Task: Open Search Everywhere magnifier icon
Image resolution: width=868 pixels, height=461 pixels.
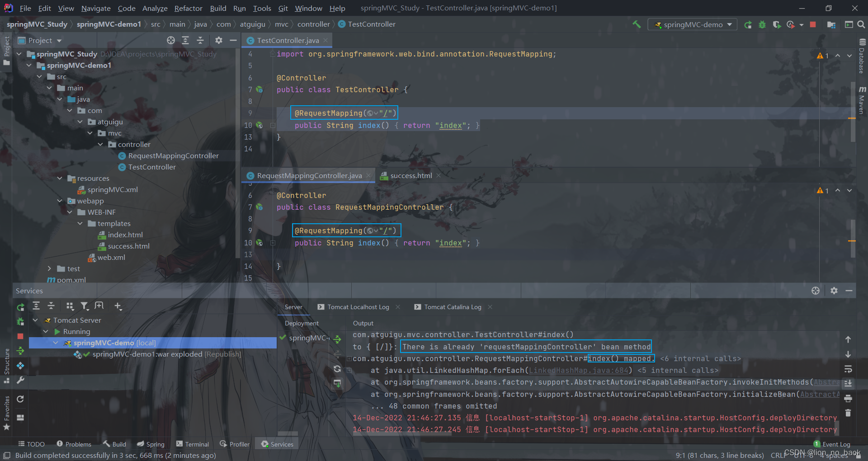Action: [x=861, y=24]
